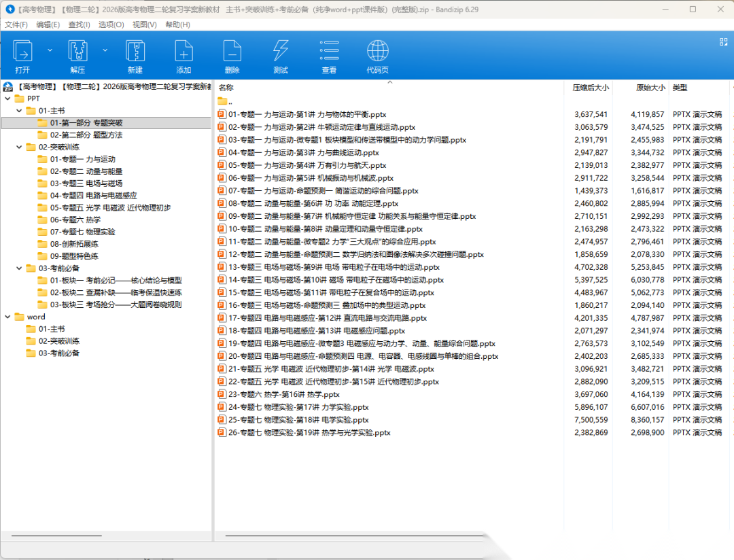This screenshot has height=560, width=734.
Task: Sort files by 名称 column header
Action: pyautogui.click(x=226, y=88)
